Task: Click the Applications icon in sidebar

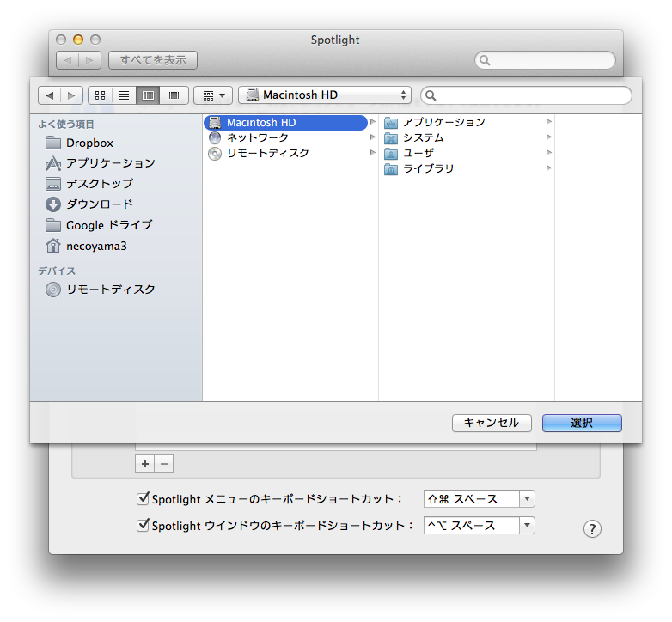Action: (53, 163)
